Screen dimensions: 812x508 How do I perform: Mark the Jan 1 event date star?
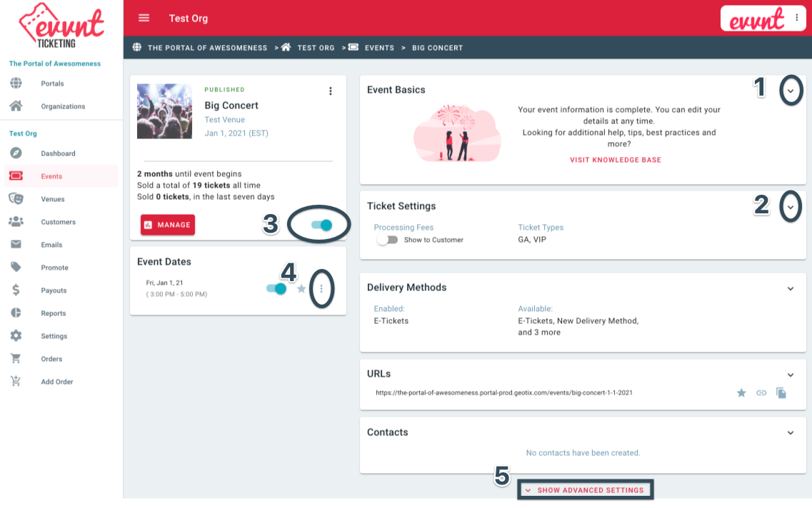coord(301,289)
